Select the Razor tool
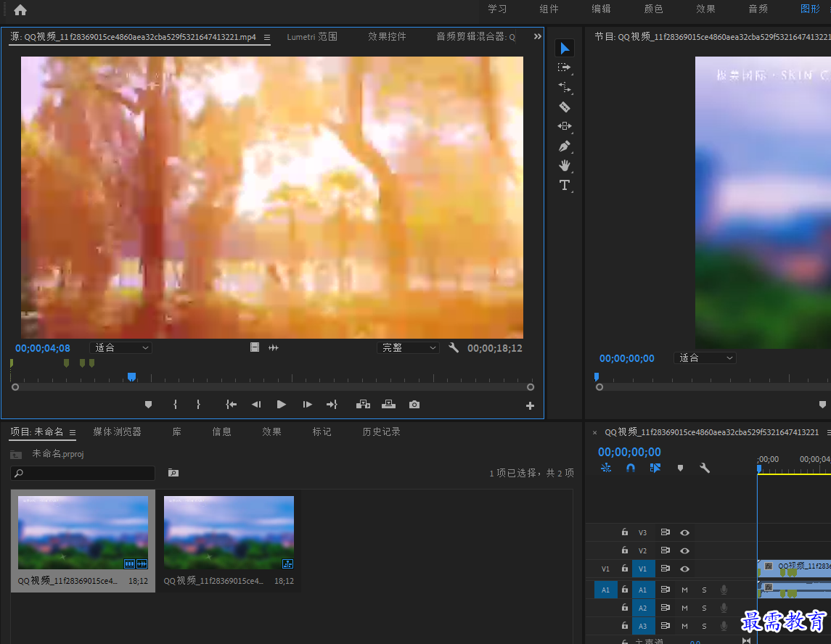The height and width of the screenshot is (644, 831). click(565, 107)
